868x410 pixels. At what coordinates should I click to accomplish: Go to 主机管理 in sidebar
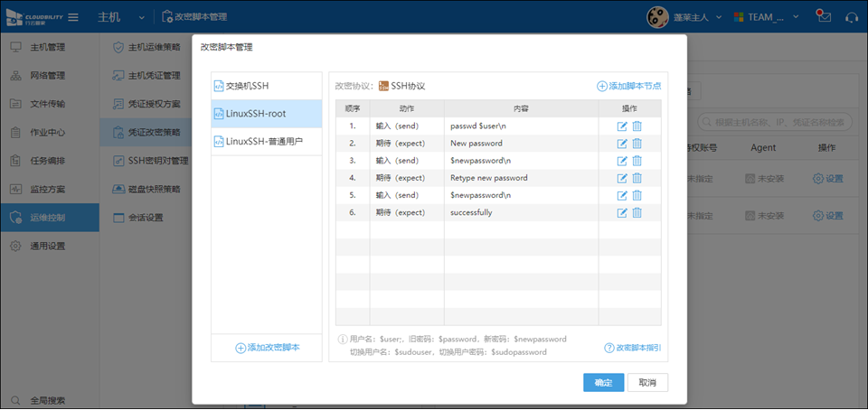tap(47, 47)
